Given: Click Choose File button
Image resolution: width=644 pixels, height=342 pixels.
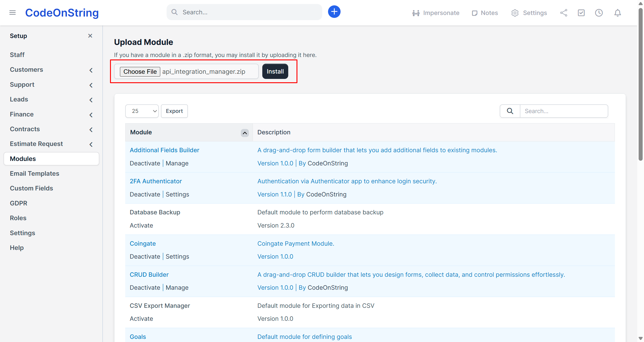Looking at the screenshot, I should [x=140, y=72].
